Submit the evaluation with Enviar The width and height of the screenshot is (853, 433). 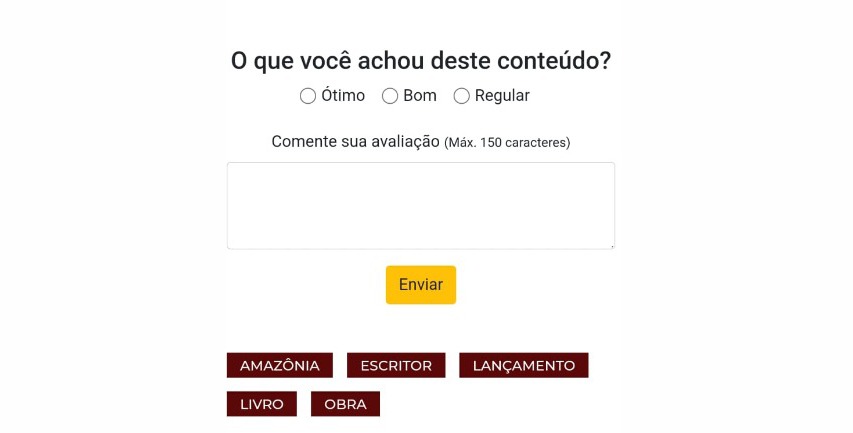[420, 285]
